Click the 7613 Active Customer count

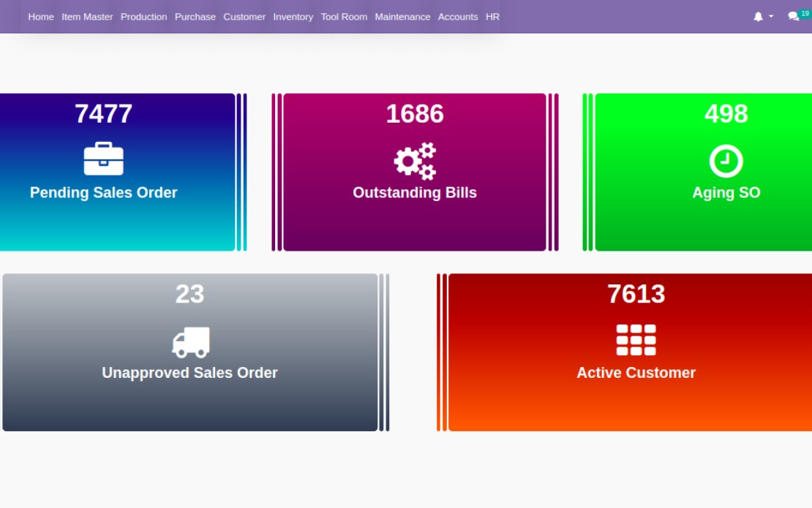point(636,294)
